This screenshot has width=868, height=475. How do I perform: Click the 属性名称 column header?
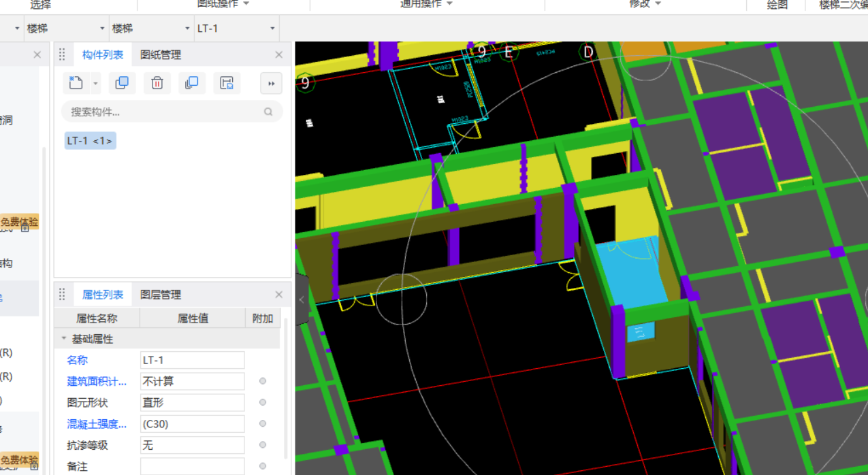coord(97,318)
